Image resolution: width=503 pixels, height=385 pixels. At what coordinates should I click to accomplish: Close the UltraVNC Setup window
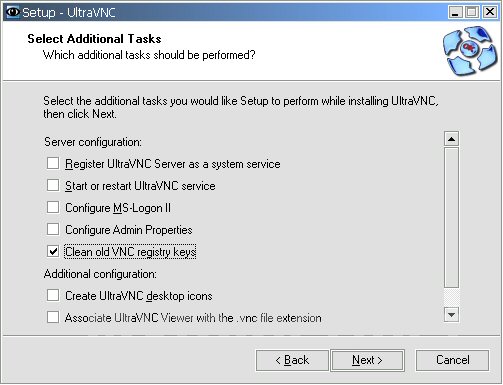[490, 12]
